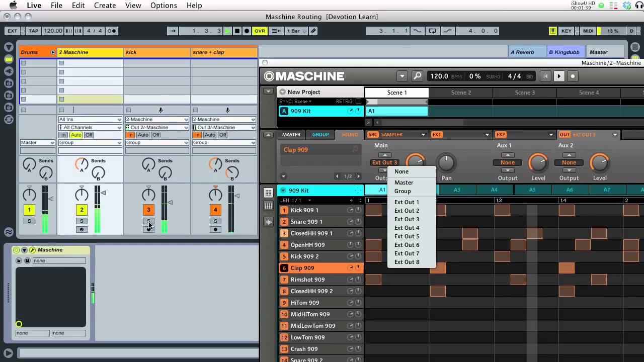Click the Maschine device save preset icon

pos(27,260)
